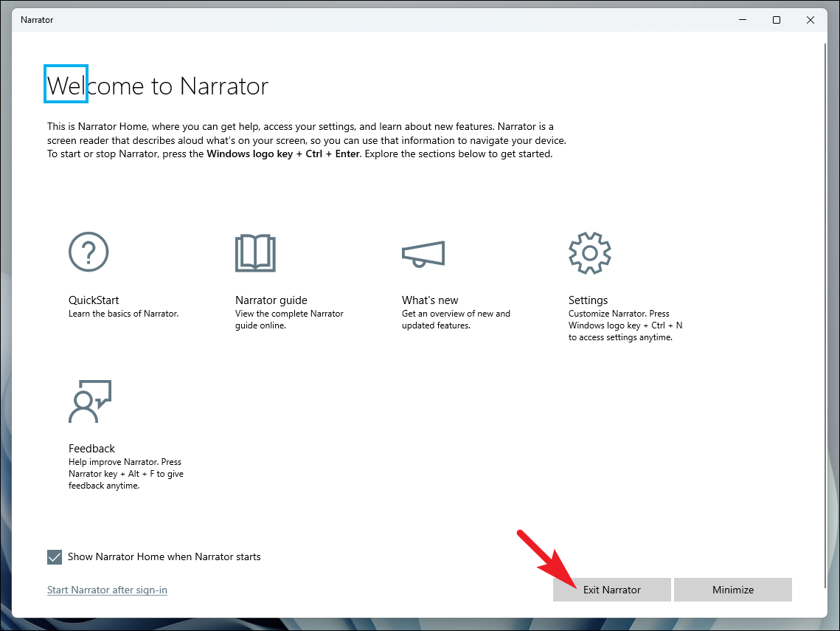The image size is (840, 631).
Task: Click the What's new megaphone icon
Action: click(x=423, y=254)
